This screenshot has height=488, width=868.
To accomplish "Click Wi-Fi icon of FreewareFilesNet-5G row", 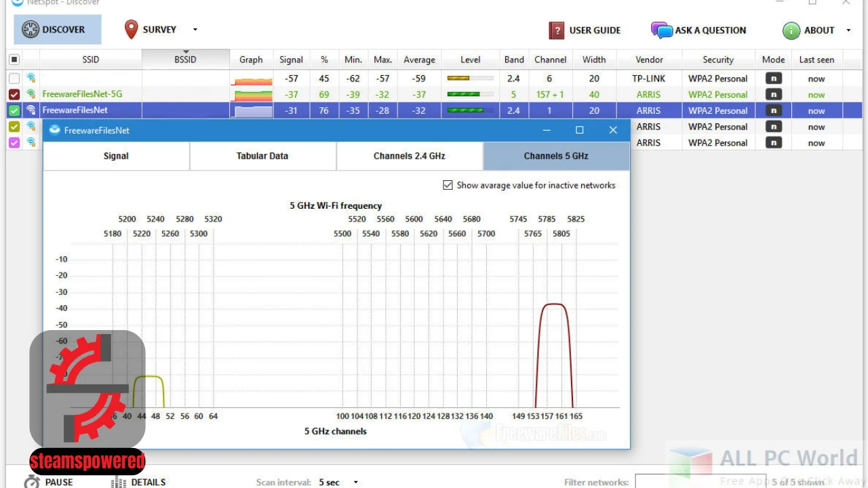I will tap(31, 94).
